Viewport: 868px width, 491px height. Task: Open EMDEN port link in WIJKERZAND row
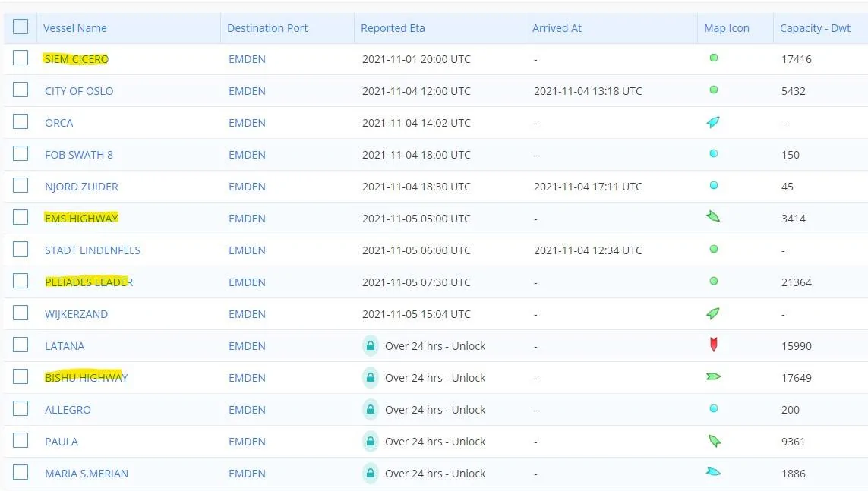pyautogui.click(x=247, y=314)
